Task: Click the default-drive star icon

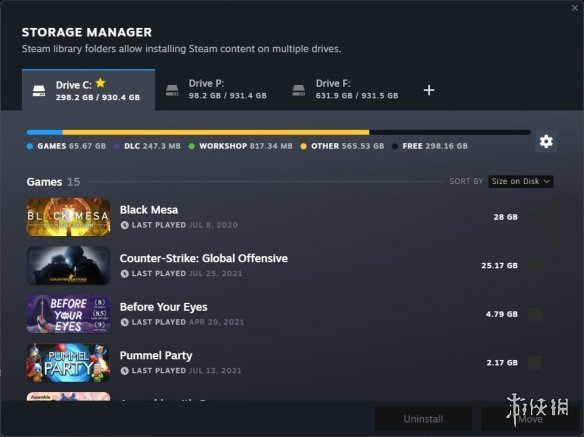Action: click(101, 83)
